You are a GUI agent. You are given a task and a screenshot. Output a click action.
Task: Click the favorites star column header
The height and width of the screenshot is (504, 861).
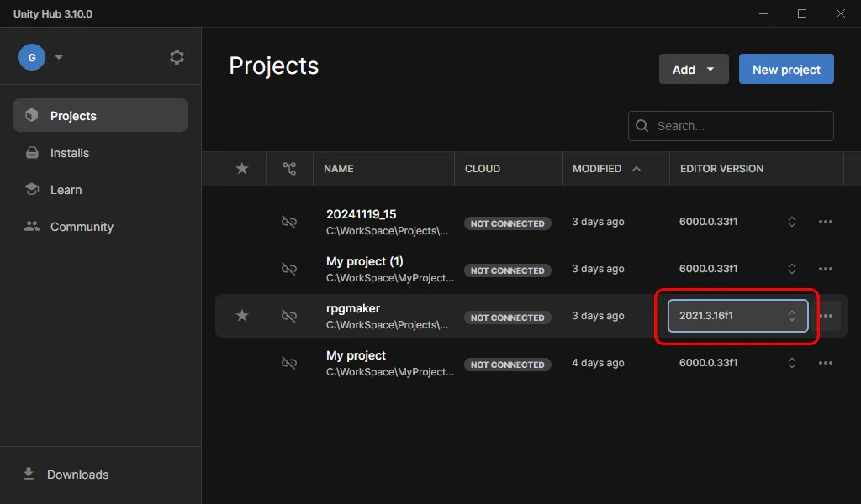click(x=242, y=169)
